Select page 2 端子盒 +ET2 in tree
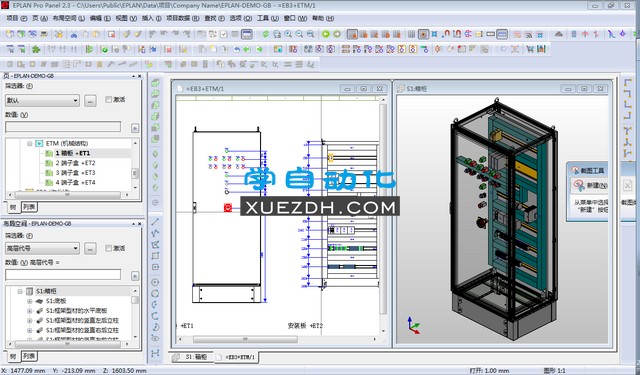 [x=75, y=163]
